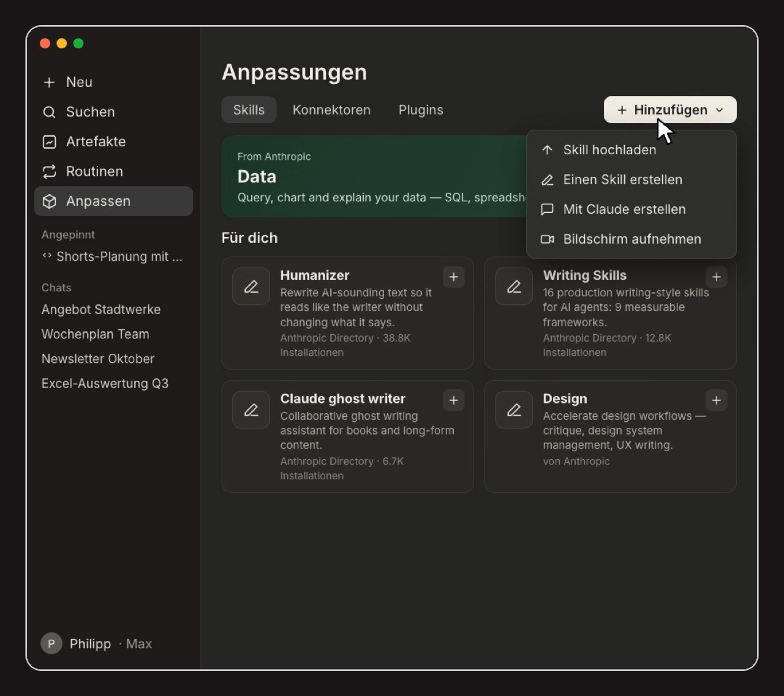This screenshot has height=696, width=784.
Task: Click the Max plan label next to Philipp
Action: point(139,644)
